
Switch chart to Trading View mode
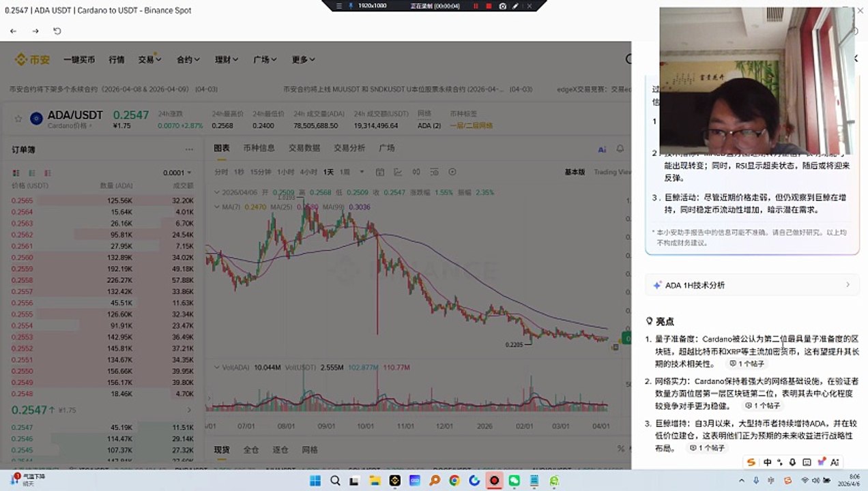pos(612,172)
